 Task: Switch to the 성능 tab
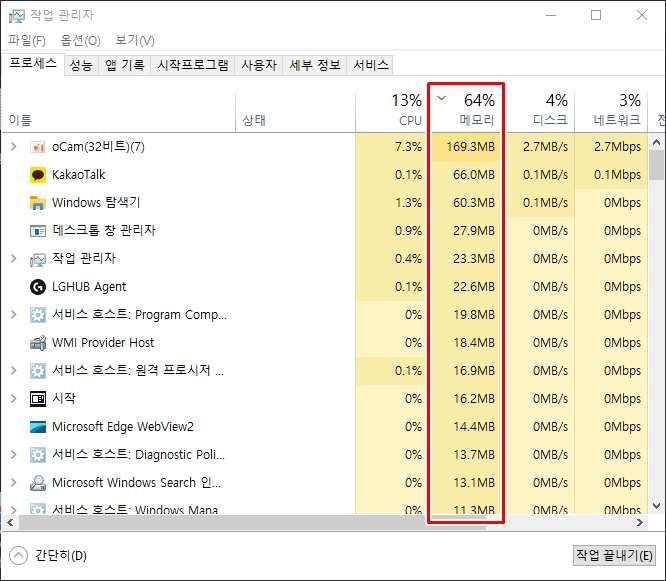click(x=81, y=65)
